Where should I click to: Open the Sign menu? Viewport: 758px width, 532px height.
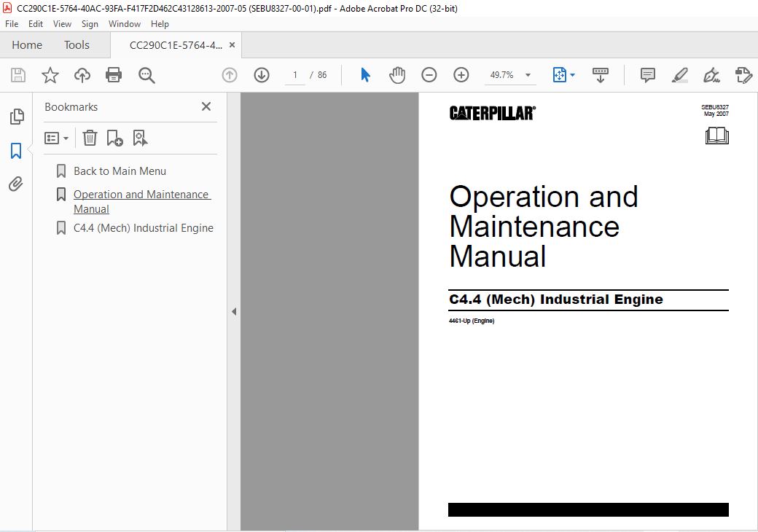pyautogui.click(x=90, y=23)
